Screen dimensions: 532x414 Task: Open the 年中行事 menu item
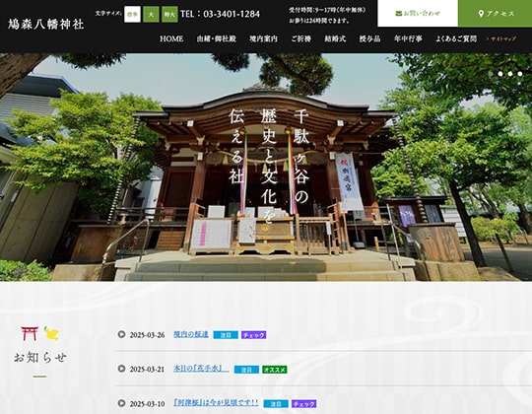click(x=408, y=38)
